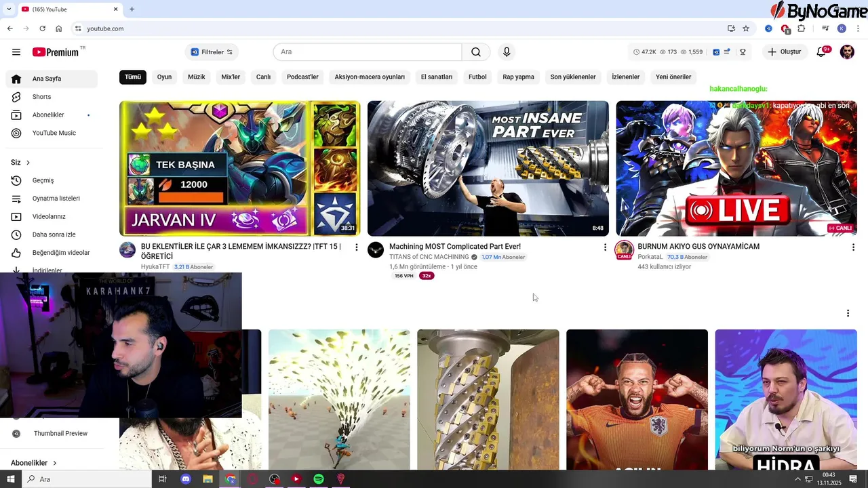Open the tab search dropdown arrow

[x=9, y=9]
